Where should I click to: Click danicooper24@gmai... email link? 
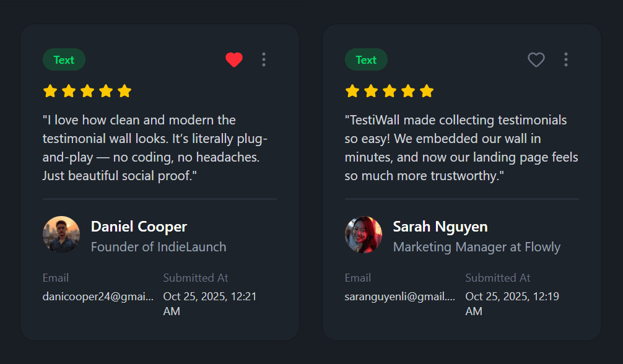[x=97, y=296]
